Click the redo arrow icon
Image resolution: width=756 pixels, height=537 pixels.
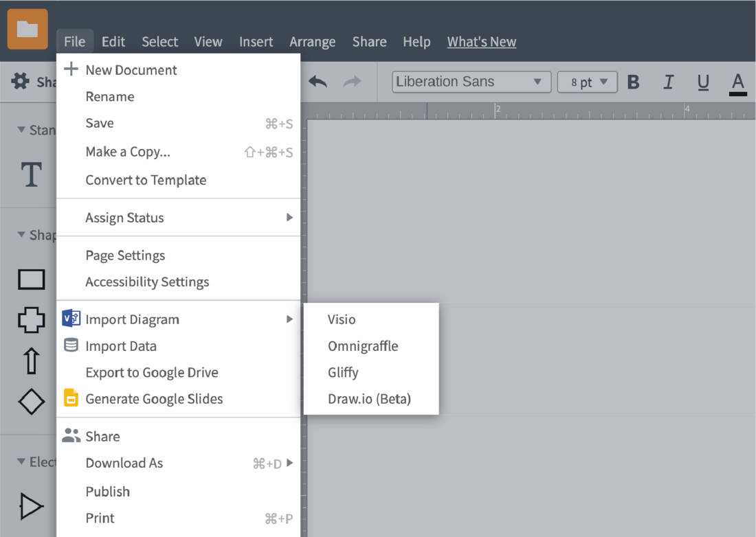tap(353, 82)
